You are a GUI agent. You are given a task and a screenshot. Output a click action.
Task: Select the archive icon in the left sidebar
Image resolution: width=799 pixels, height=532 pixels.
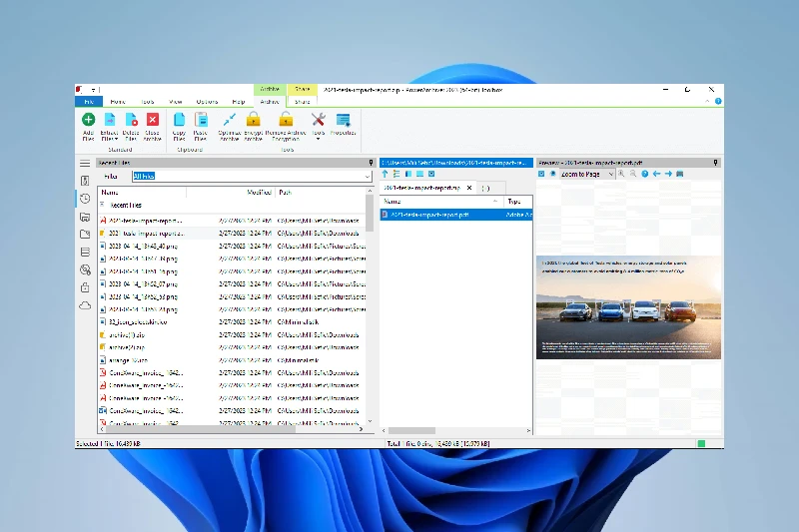click(85, 181)
